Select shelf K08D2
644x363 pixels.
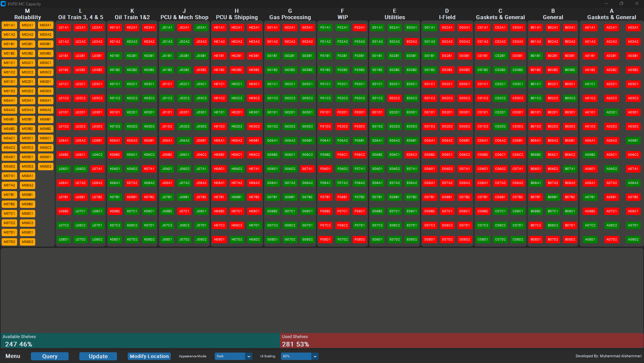(149, 240)
